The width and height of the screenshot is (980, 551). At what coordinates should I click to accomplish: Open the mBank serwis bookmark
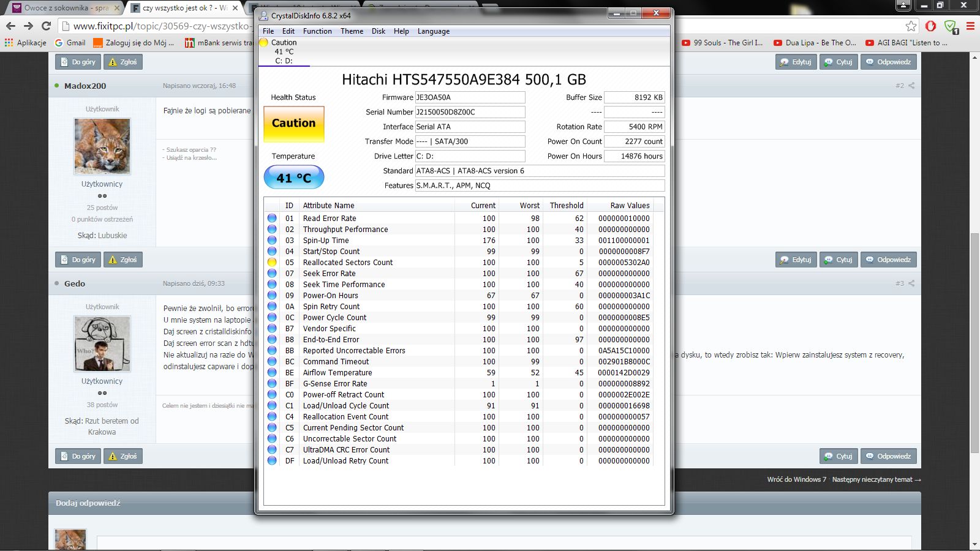(219, 43)
